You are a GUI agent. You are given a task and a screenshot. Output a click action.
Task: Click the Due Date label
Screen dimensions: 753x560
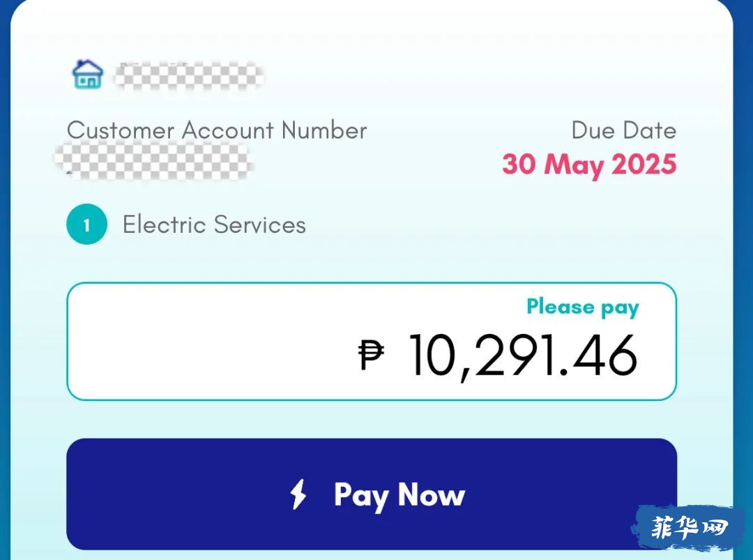[x=623, y=130]
